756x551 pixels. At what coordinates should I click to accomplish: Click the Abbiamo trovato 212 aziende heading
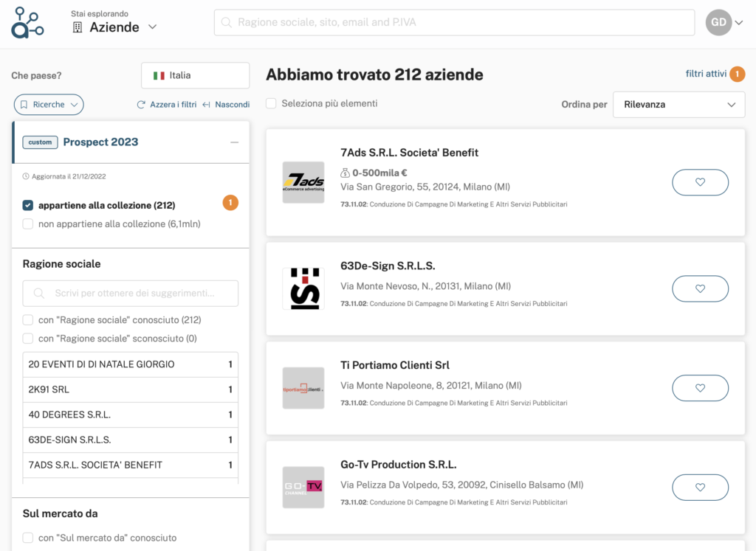click(x=374, y=74)
